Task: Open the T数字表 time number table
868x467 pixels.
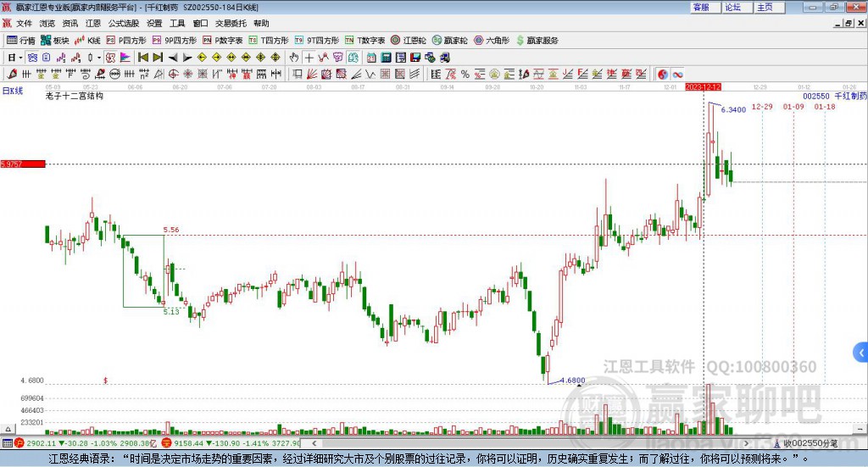Action: pos(364,41)
